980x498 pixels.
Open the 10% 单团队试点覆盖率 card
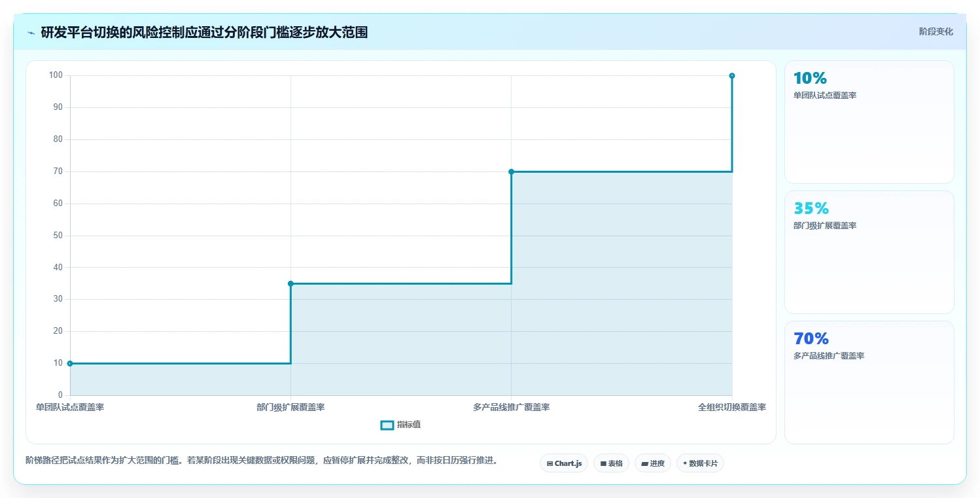pyautogui.click(x=869, y=122)
